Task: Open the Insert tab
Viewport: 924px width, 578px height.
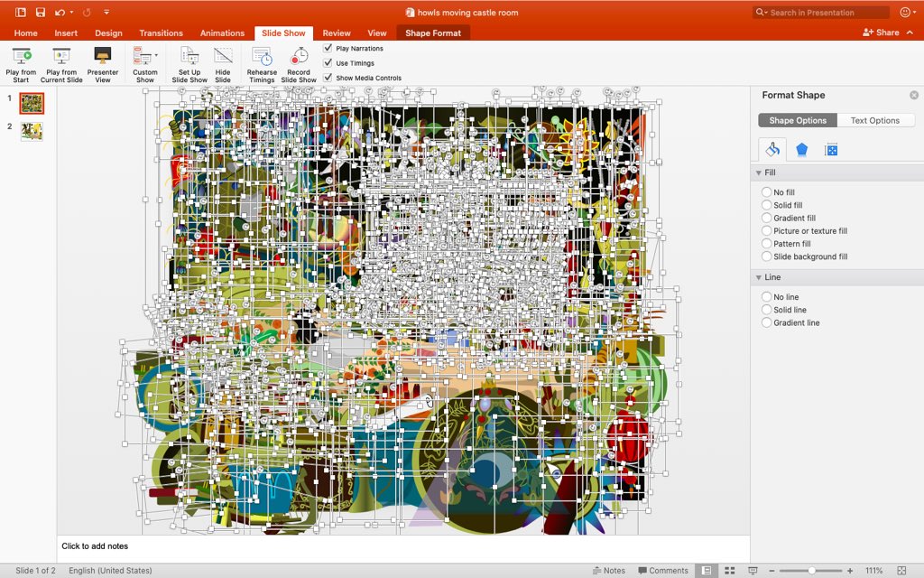Action: pos(66,33)
